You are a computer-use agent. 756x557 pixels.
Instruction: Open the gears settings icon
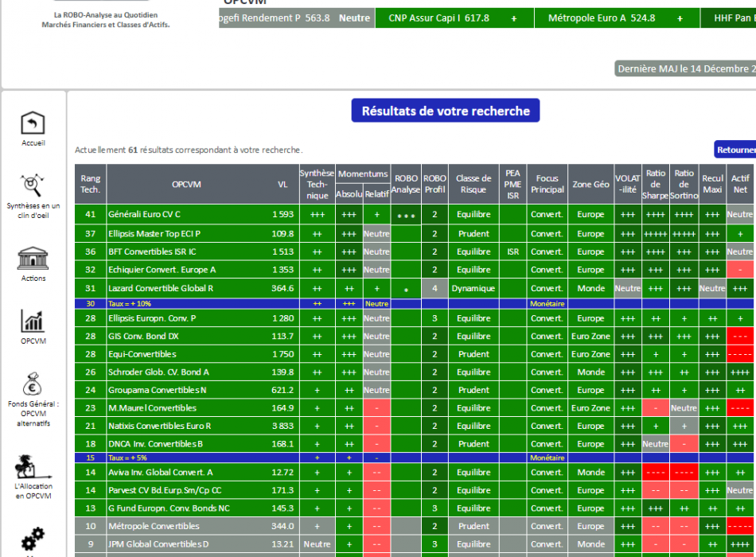coord(33,539)
